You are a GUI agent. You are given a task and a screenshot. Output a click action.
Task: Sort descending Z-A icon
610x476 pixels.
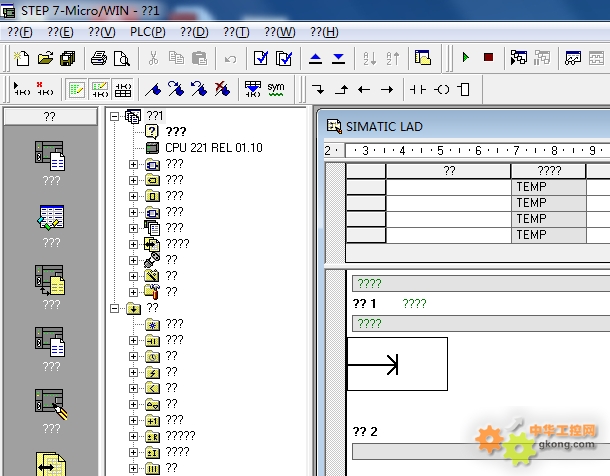click(393, 58)
